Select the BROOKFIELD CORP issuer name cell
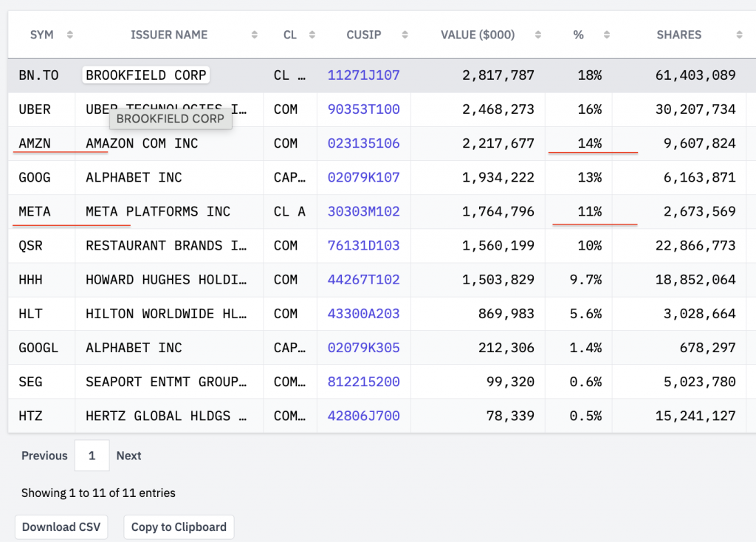 point(145,75)
